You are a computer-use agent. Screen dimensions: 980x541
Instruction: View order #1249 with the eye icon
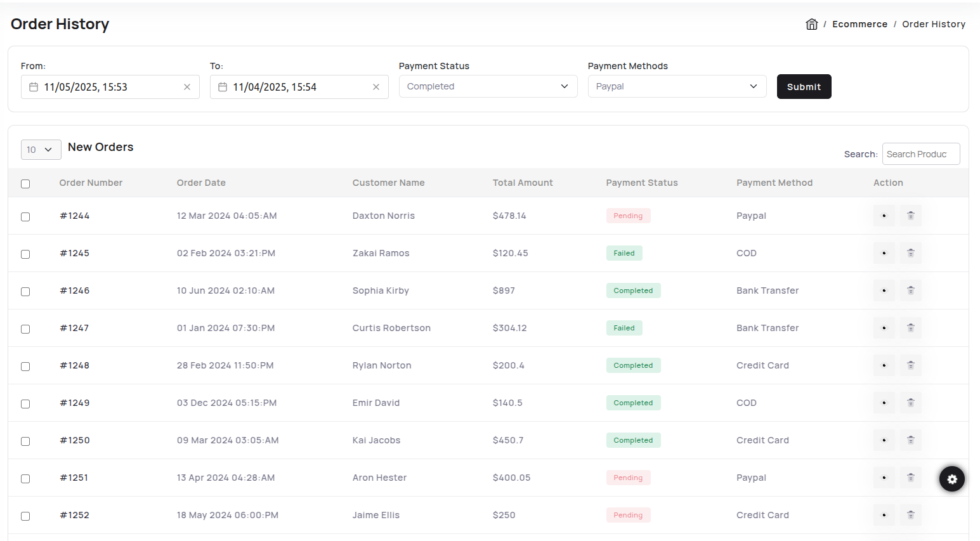pos(884,403)
